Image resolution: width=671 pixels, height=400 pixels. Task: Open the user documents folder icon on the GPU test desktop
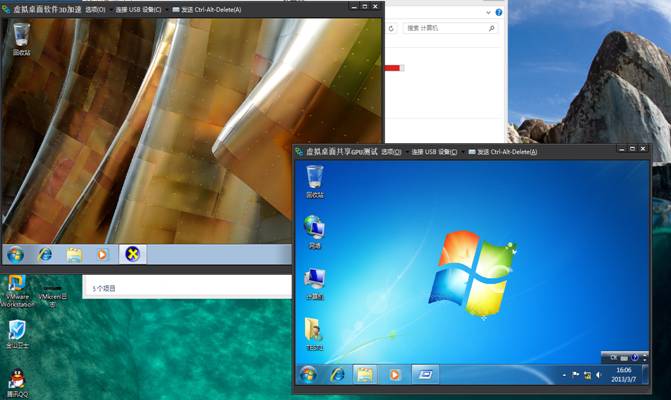[314, 331]
